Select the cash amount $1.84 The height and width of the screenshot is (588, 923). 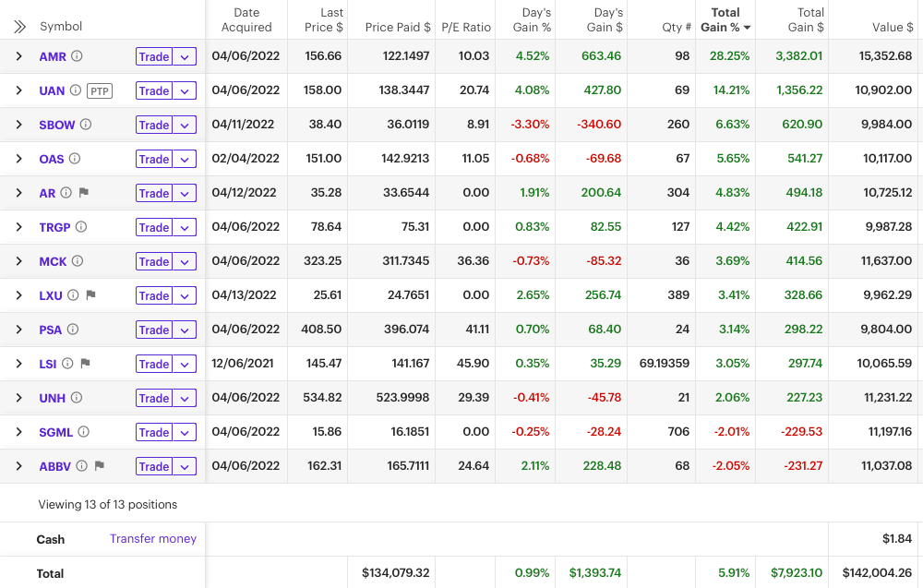897,538
